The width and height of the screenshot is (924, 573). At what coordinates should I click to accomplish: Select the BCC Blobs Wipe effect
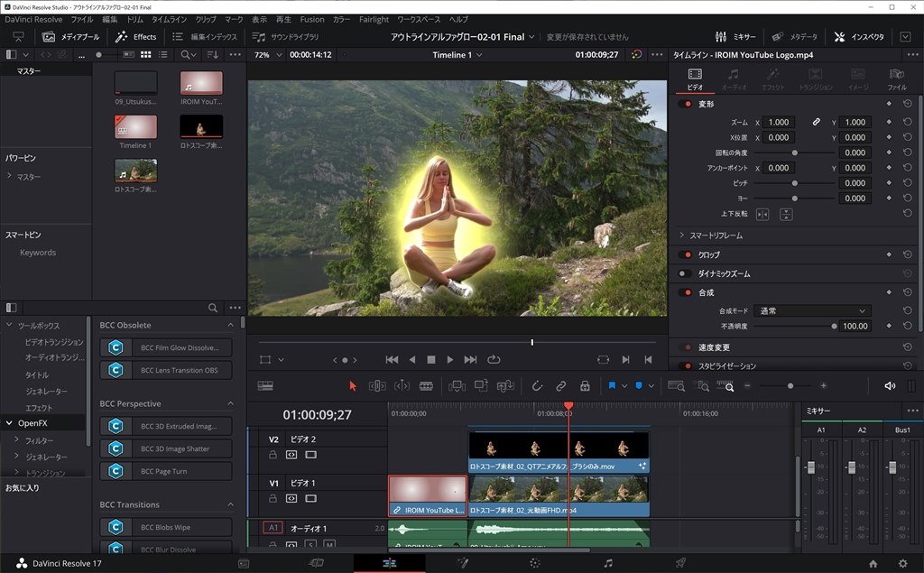(x=166, y=527)
